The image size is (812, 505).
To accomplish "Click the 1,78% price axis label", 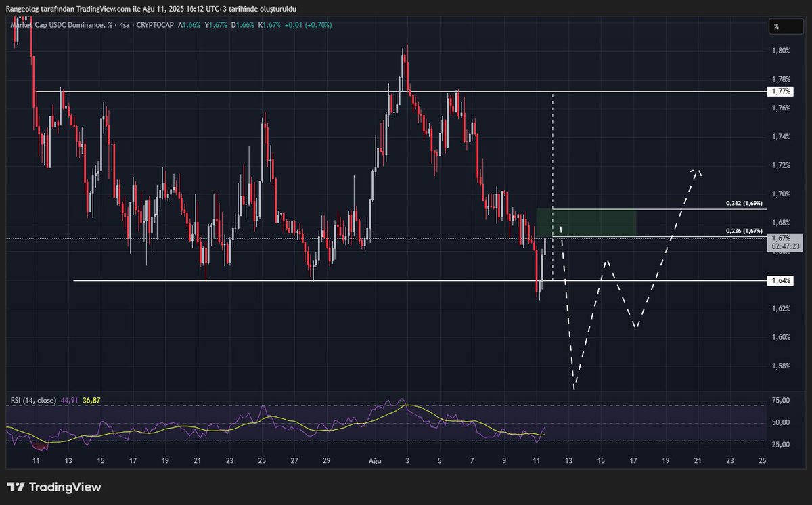I will [781, 79].
